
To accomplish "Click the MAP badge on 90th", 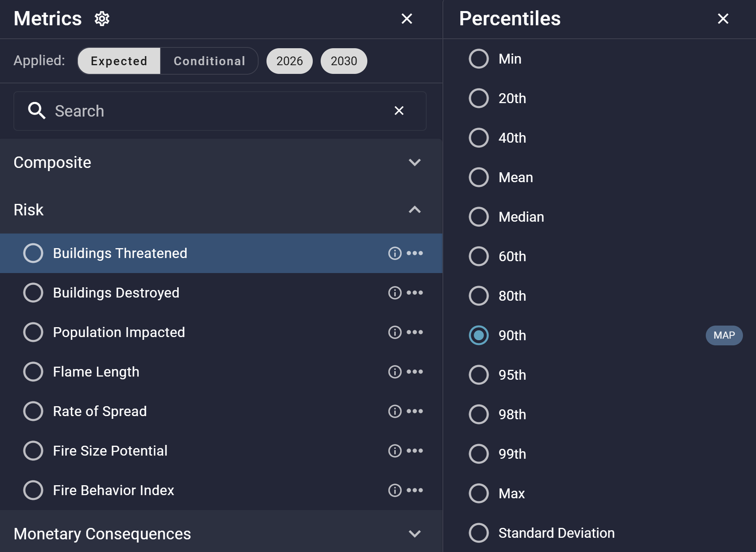I will pyautogui.click(x=724, y=335).
